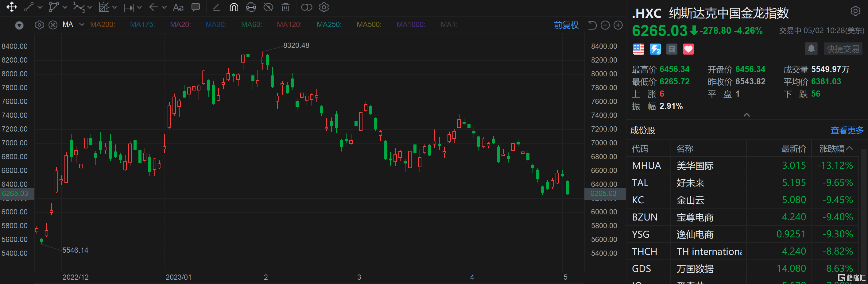Open arrow tool options arrow
The width and height of the screenshot is (868, 284).
pos(164,7)
